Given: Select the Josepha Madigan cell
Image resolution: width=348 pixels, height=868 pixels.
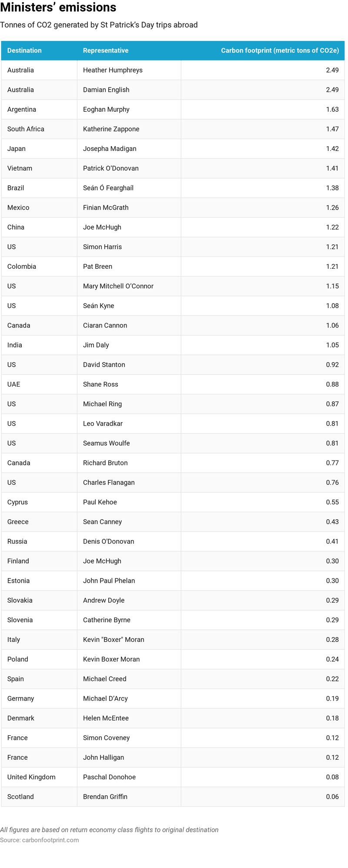Looking at the screenshot, I should [x=110, y=148].
